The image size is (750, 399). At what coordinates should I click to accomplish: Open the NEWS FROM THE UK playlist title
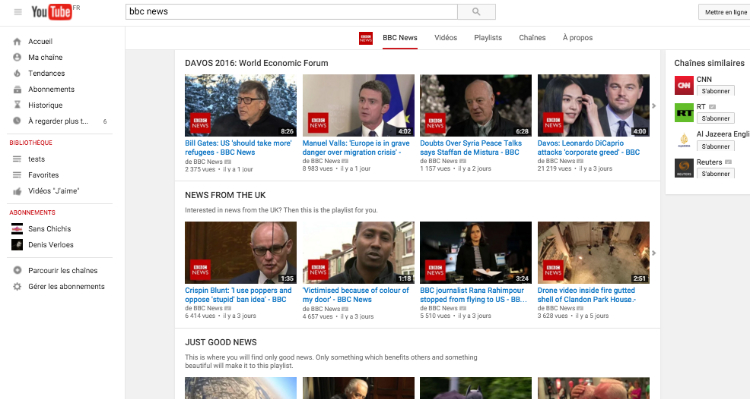tap(225, 195)
